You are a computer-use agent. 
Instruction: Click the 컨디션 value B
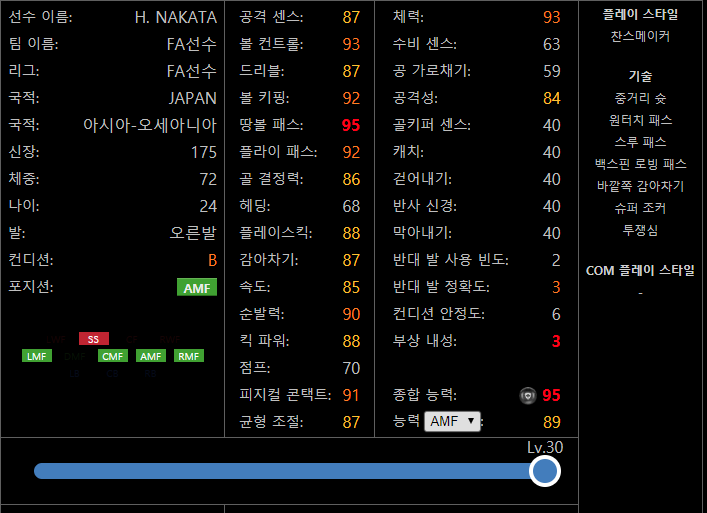pos(212,261)
